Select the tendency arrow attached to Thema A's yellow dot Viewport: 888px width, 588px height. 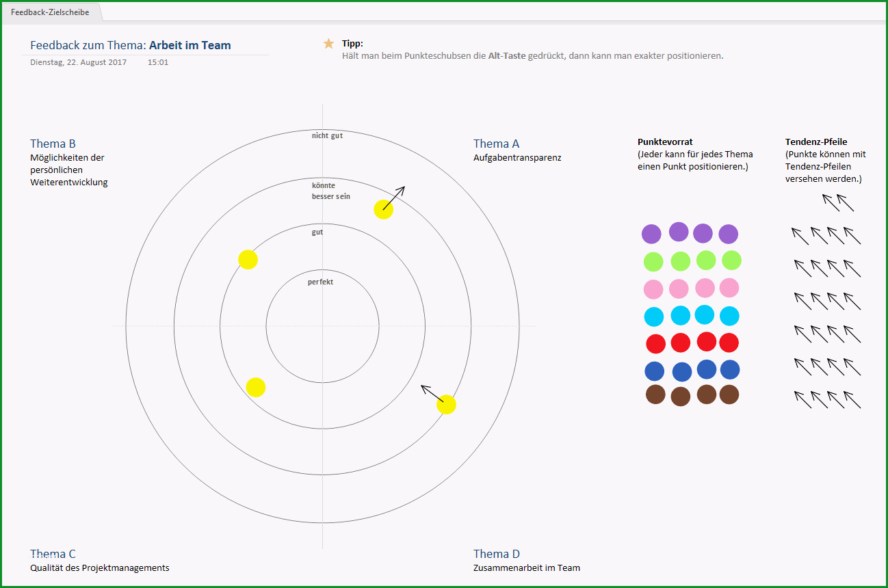394,198
